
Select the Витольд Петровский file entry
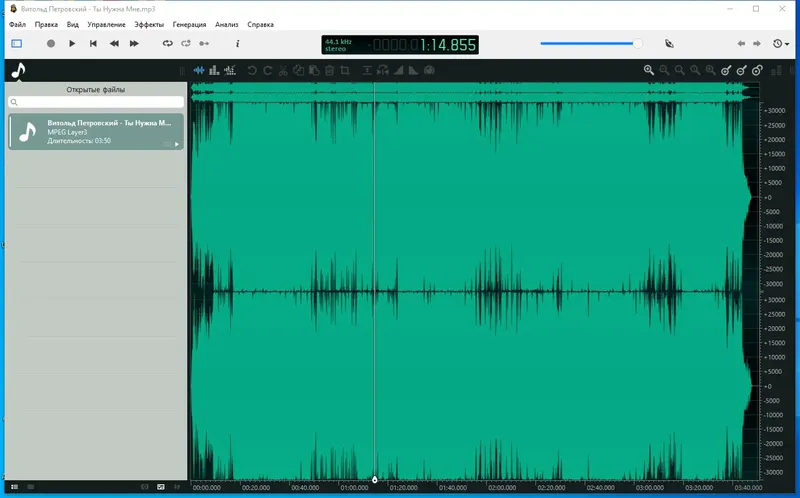click(96, 132)
